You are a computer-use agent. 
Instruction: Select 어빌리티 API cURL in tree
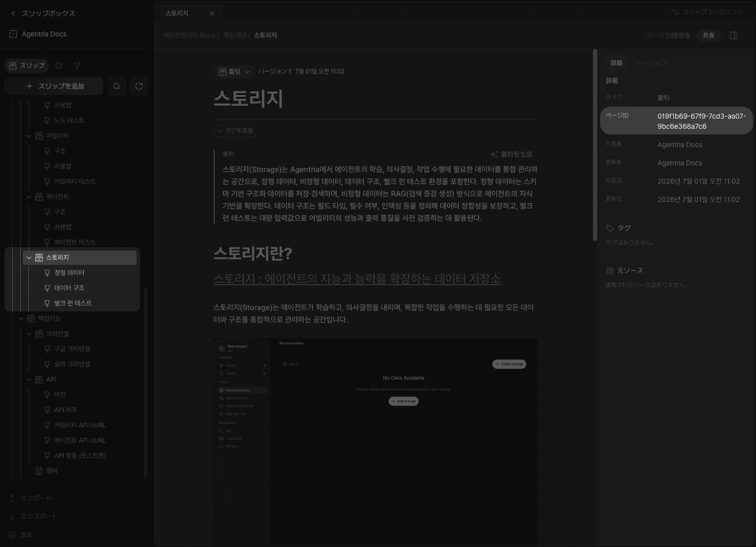[x=80, y=425]
